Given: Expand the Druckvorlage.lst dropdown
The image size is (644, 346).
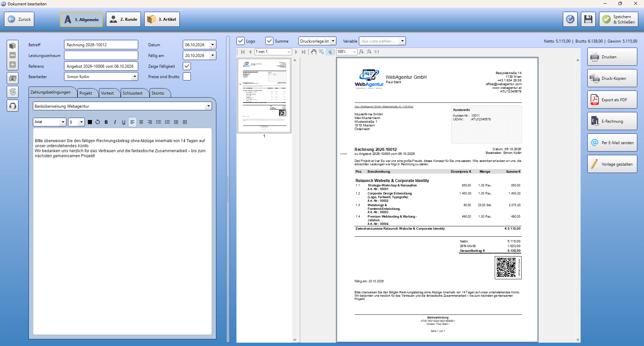Looking at the screenshot, I should [x=333, y=41].
